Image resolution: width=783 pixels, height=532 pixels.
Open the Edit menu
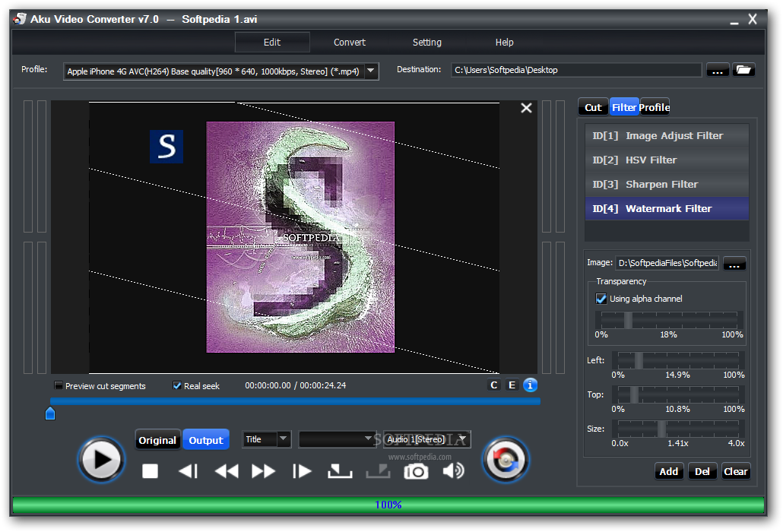point(272,43)
